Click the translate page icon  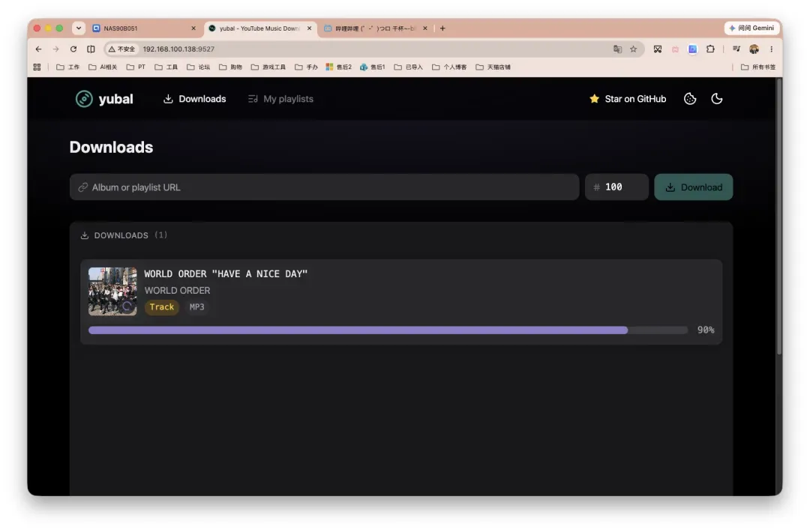[x=617, y=49]
